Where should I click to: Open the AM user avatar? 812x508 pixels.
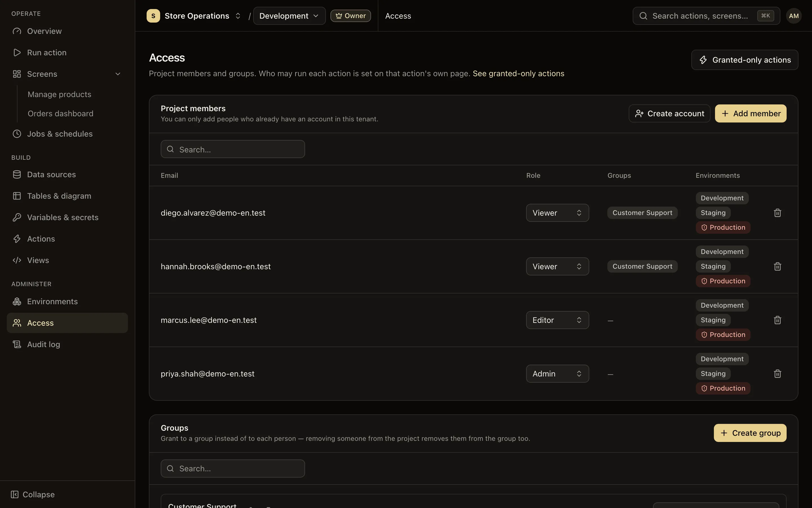tap(794, 16)
